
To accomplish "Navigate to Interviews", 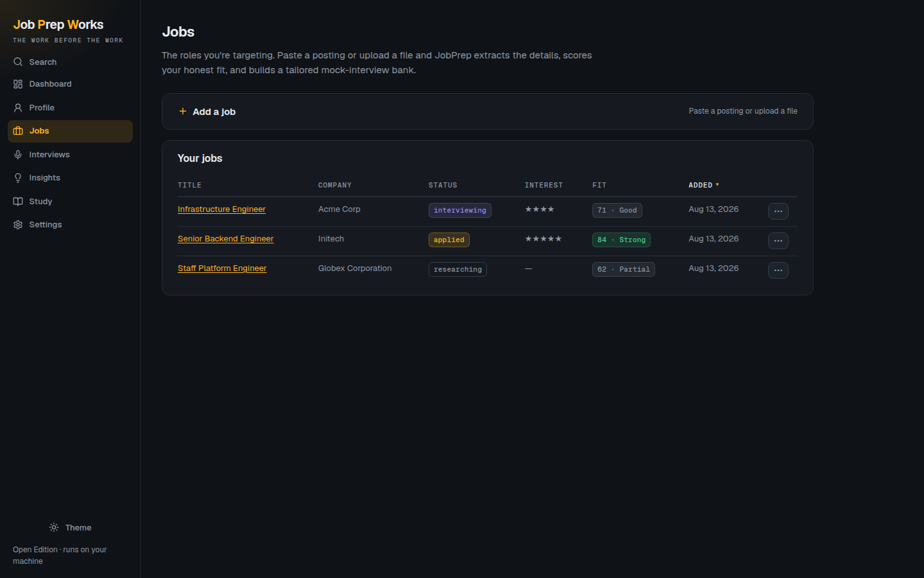I will click(x=70, y=155).
